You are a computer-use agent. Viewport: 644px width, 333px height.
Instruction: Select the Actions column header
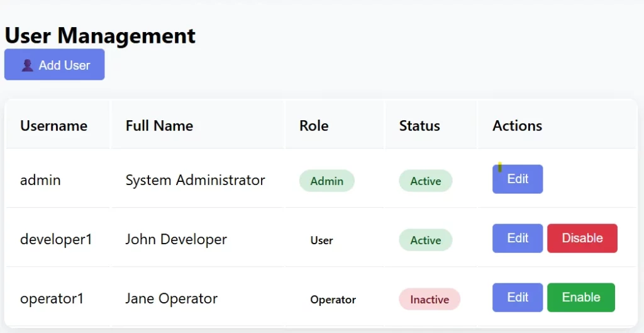point(517,125)
